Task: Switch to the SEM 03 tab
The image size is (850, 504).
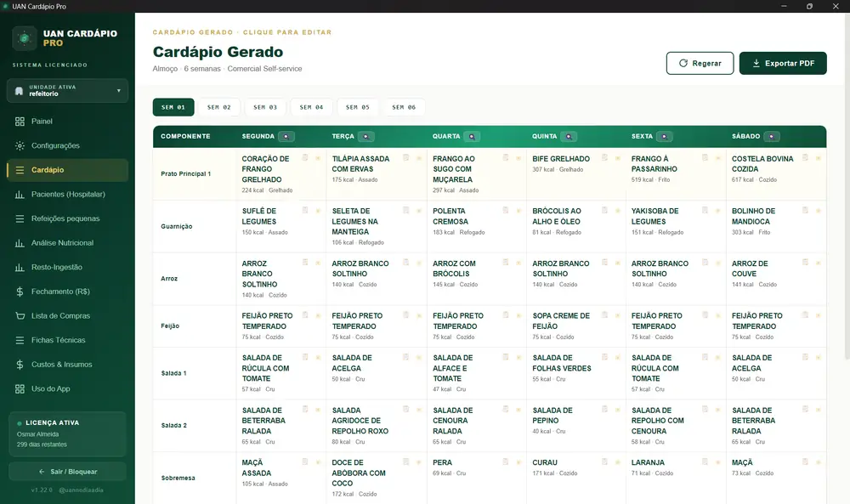Action: tap(265, 107)
